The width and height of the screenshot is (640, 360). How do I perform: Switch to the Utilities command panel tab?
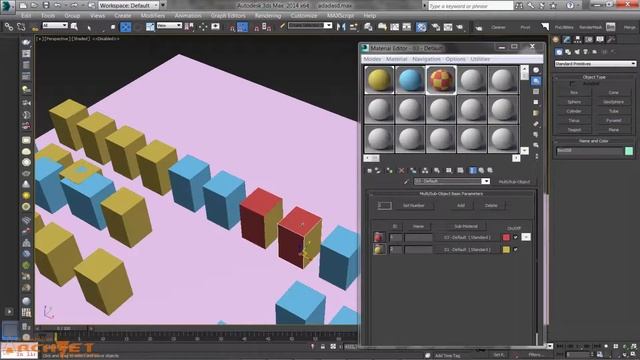[611, 40]
